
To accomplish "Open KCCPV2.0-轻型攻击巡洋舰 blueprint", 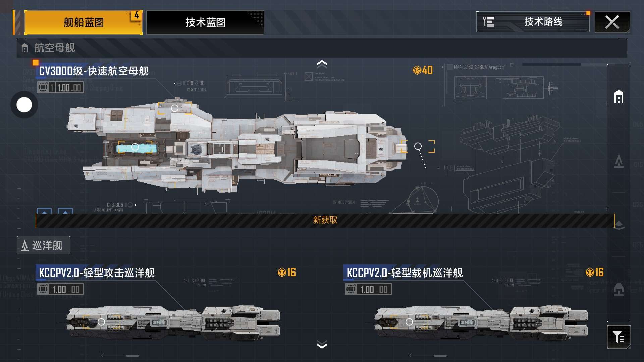I will (97, 273).
